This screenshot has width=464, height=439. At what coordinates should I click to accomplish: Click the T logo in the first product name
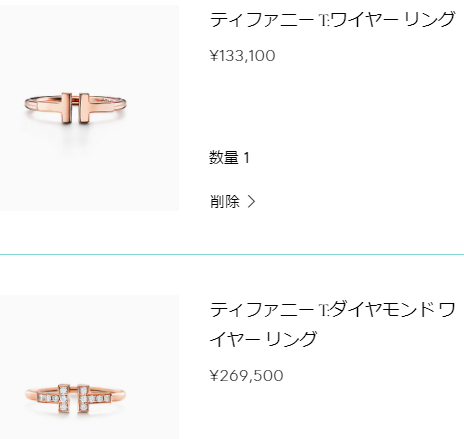(324, 20)
